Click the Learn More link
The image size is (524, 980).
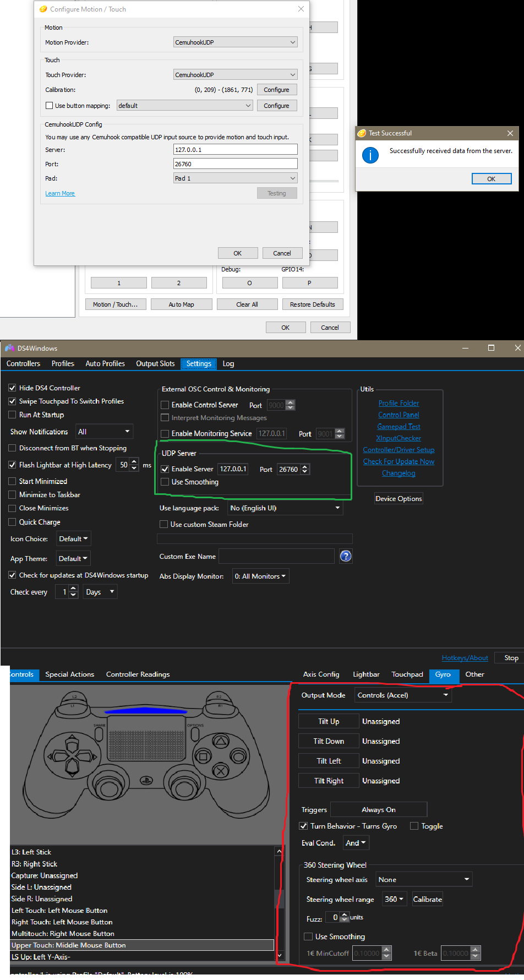[60, 193]
